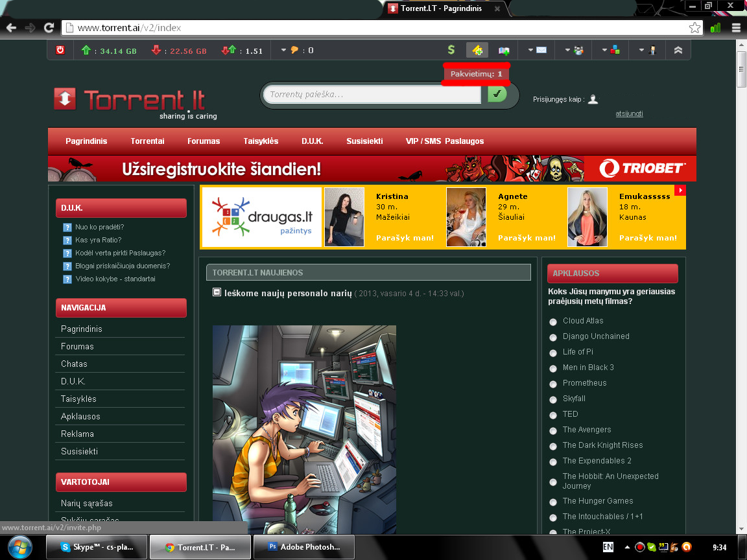Click the green checkmark search button
Screen dimensions: 747x560
[497, 94]
